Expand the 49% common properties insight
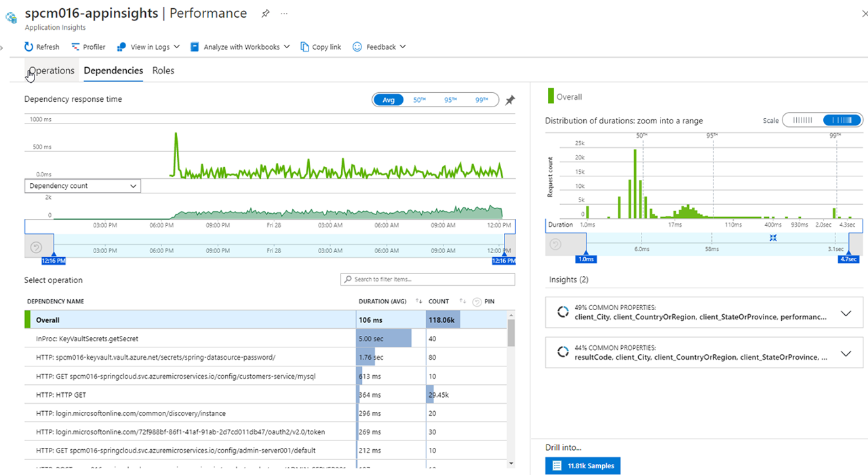This screenshot has width=868, height=475. [x=846, y=313]
